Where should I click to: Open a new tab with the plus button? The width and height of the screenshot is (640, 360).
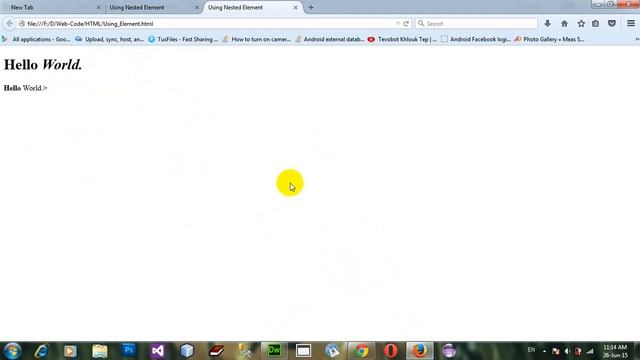click(311, 7)
